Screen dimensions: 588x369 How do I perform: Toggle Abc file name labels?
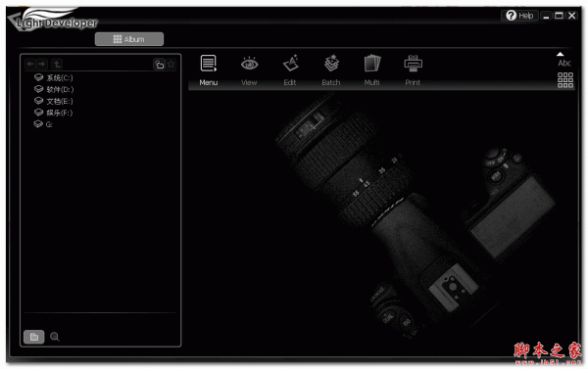point(564,63)
